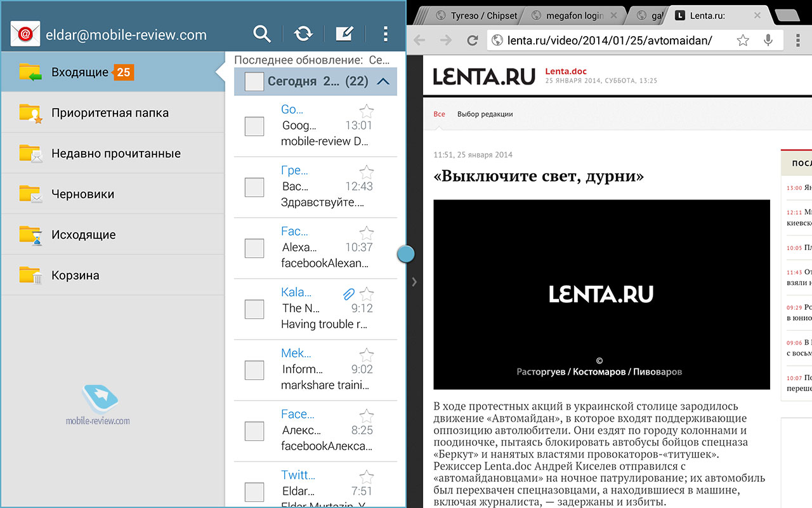Open the markshare training email
Image resolution: width=812 pixels, height=508 pixels.
[316, 370]
